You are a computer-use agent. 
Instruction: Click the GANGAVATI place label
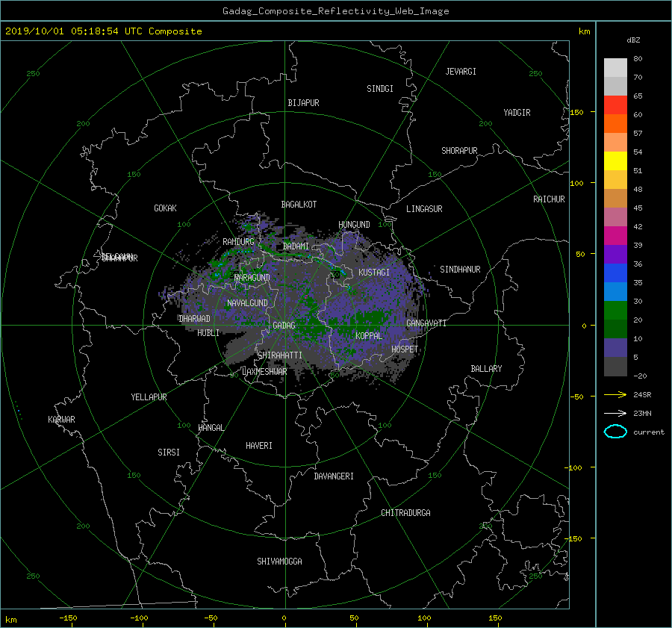point(426,323)
